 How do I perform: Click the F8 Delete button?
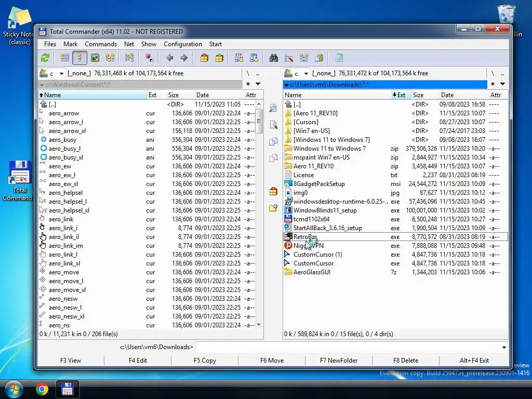[405, 361]
